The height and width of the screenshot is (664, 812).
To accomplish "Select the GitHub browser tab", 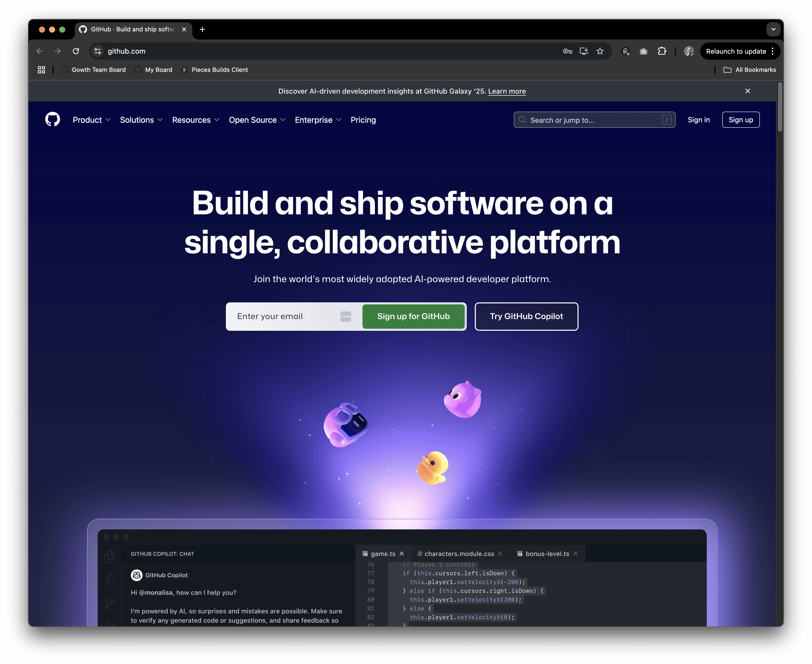I will point(133,29).
